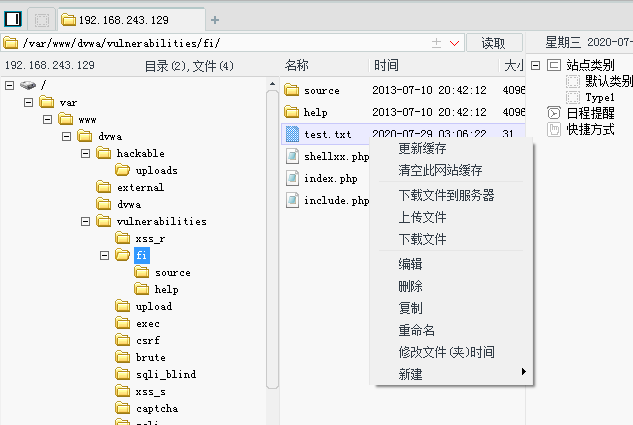This screenshot has width=633, height=425.
Task: Collapse the vulnerabilities folder node
Action: [85, 221]
